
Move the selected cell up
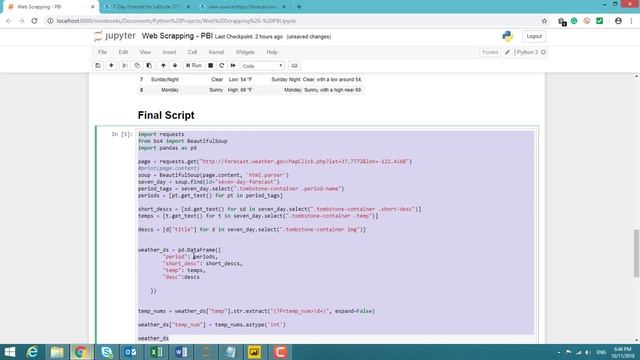[x=163, y=66]
